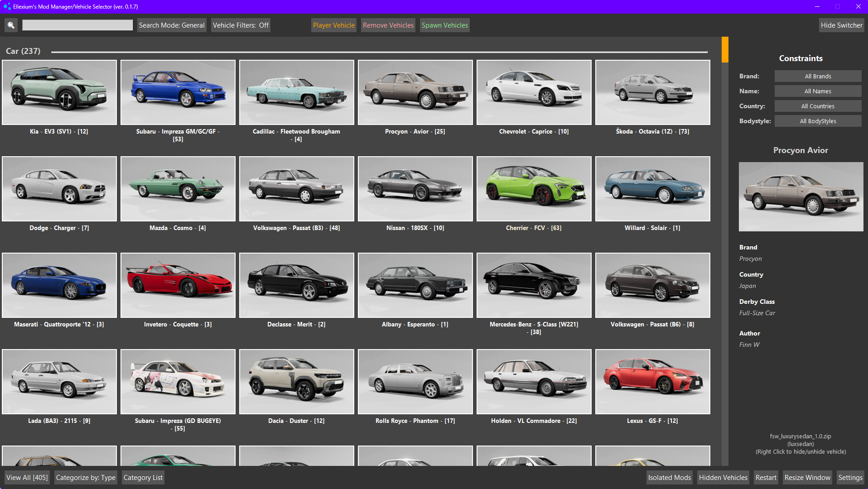Click the orange vertical scrollbar thumb
868x489 pixels.
pos(725,49)
